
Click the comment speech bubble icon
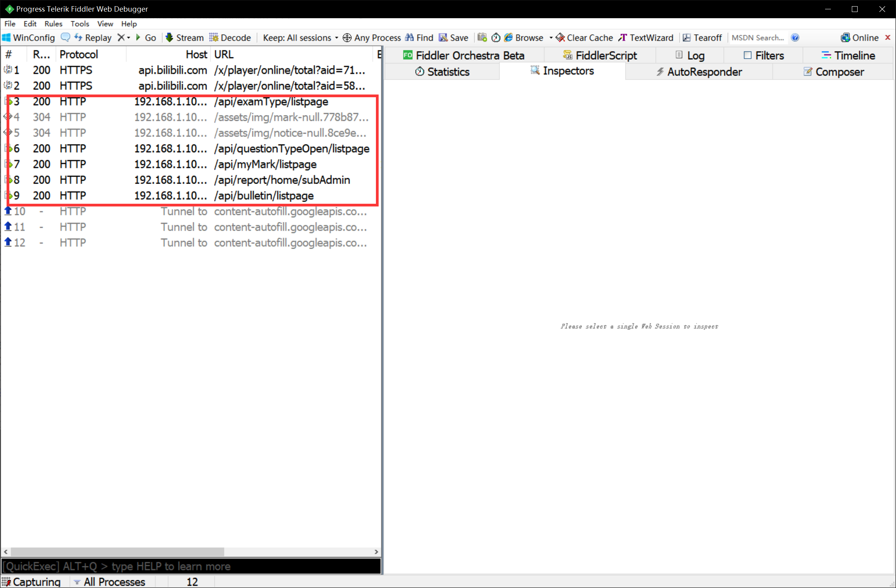(x=65, y=37)
